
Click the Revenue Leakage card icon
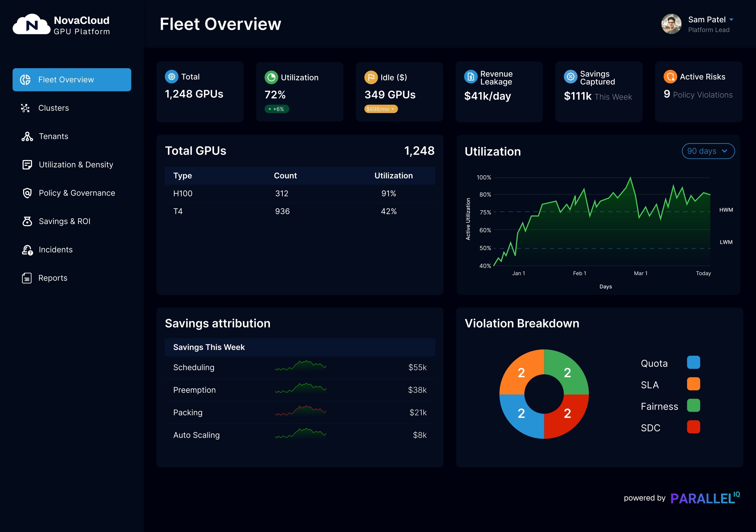pyautogui.click(x=470, y=77)
